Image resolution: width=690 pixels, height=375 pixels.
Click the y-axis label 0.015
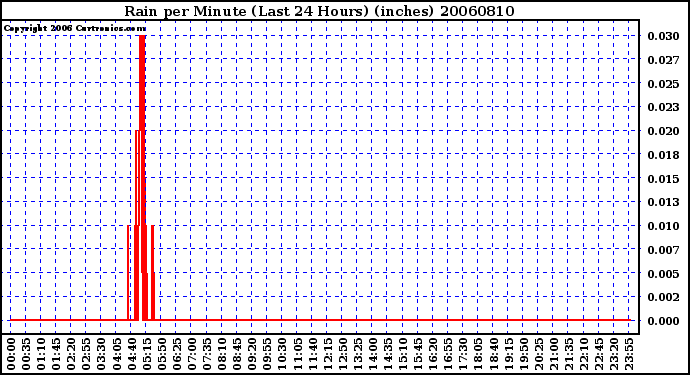663,179
